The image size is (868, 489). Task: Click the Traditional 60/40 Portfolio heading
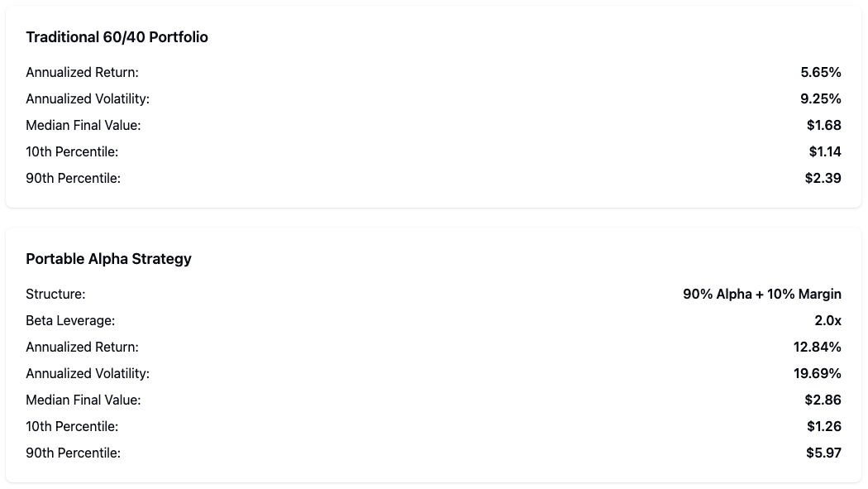[117, 37]
